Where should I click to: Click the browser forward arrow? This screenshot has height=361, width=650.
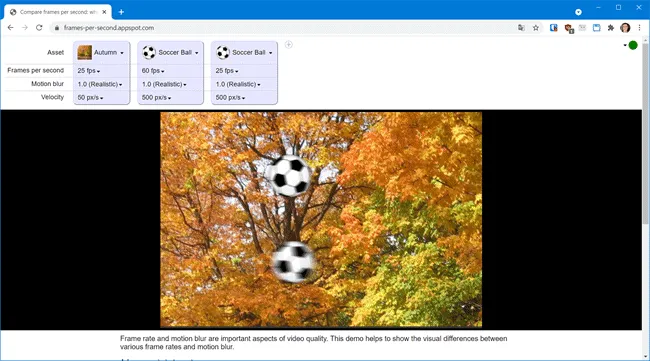click(x=25, y=28)
